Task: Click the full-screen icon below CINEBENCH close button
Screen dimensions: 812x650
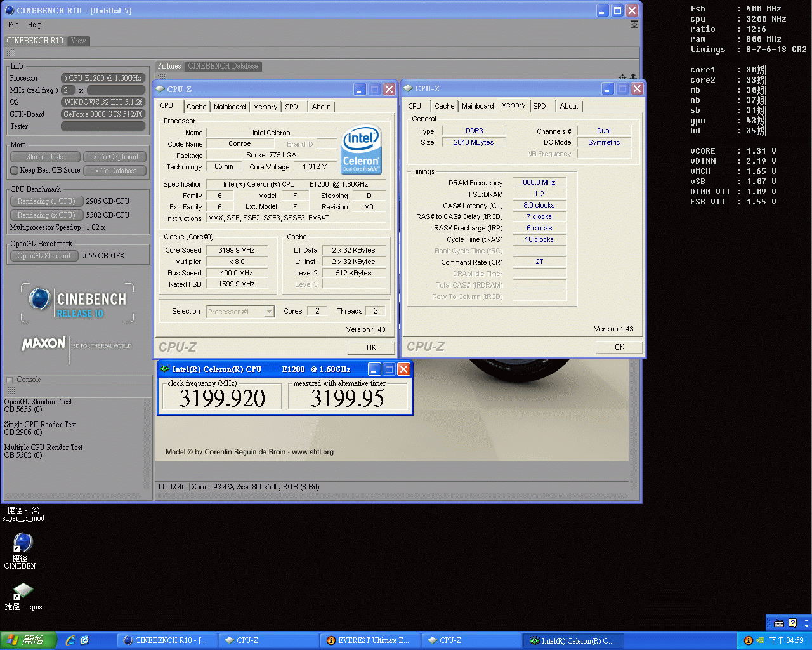Action: pos(634,25)
